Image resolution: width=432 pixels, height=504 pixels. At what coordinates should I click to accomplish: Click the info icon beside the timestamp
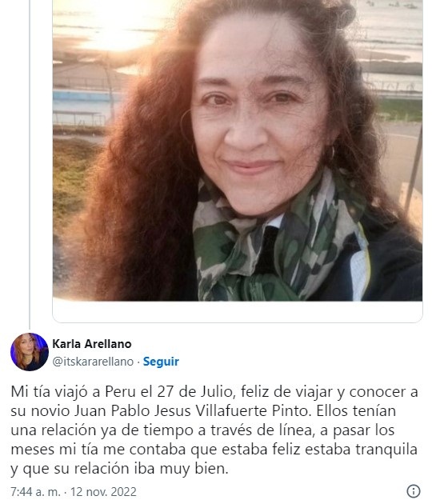click(x=414, y=491)
